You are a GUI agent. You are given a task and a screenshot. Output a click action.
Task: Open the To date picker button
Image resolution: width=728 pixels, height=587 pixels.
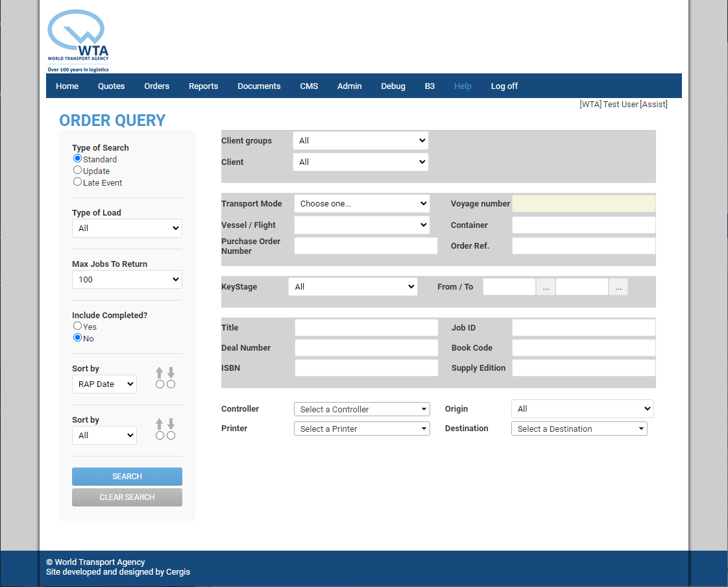click(618, 287)
